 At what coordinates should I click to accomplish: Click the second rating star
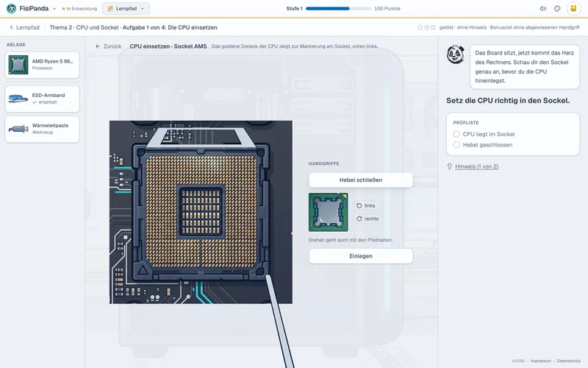tap(427, 27)
